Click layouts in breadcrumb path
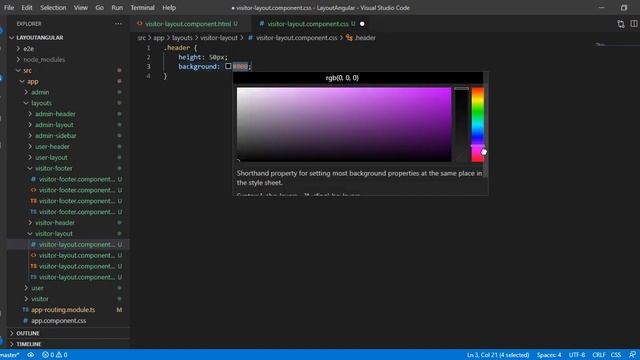640x360 pixels. (x=182, y=38)
